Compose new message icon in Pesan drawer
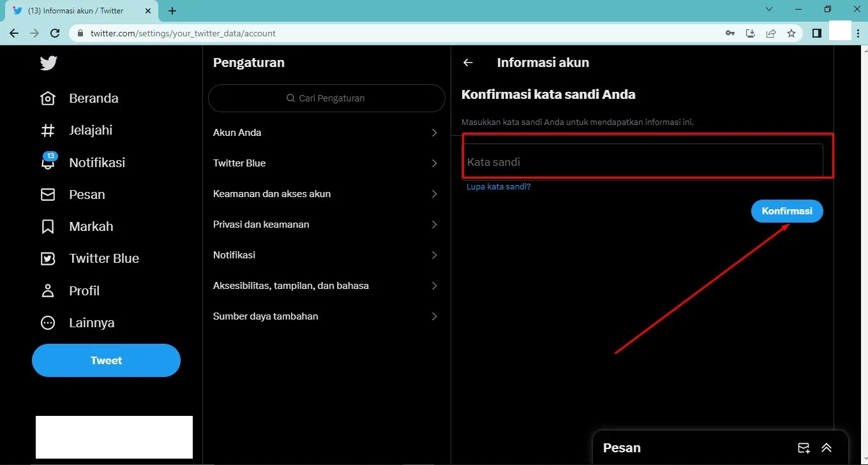This screenshot has height=465, width=868. 804,448
